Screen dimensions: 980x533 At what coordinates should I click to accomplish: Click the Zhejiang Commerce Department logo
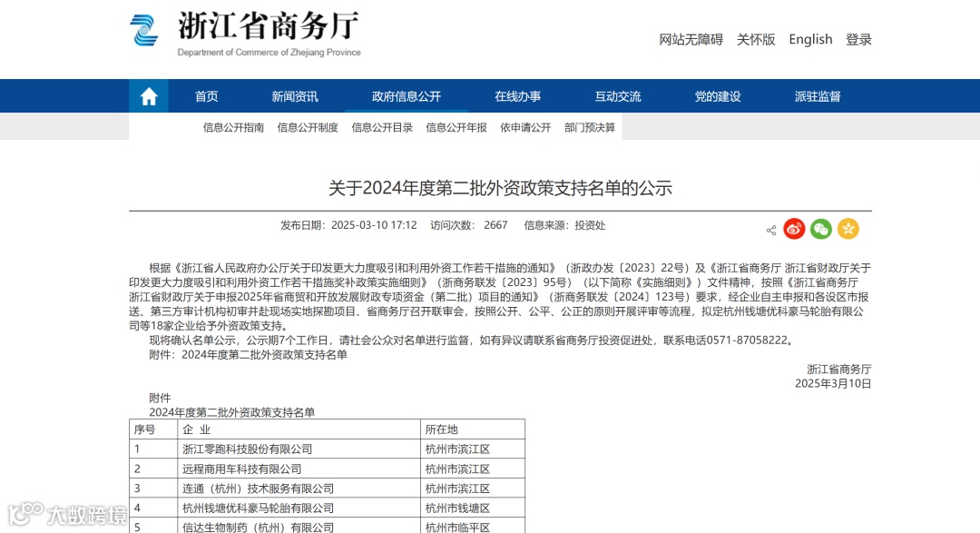tap(245, 33)
